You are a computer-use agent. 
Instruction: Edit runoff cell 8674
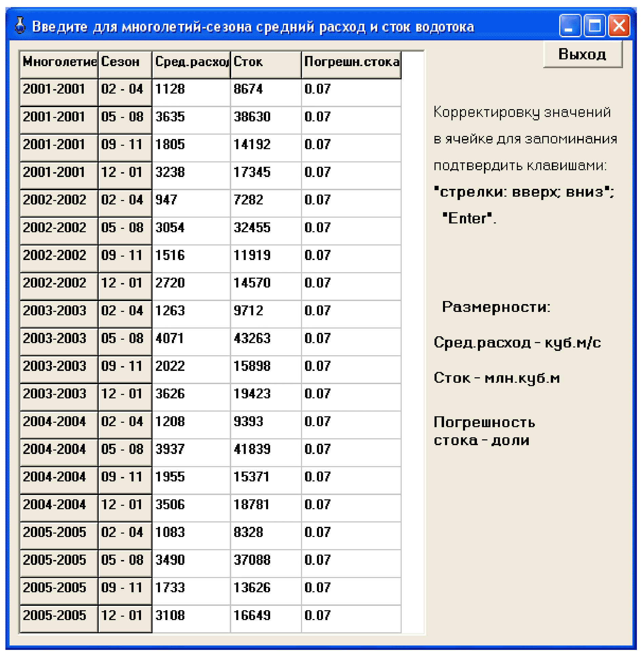coord(266,93)
